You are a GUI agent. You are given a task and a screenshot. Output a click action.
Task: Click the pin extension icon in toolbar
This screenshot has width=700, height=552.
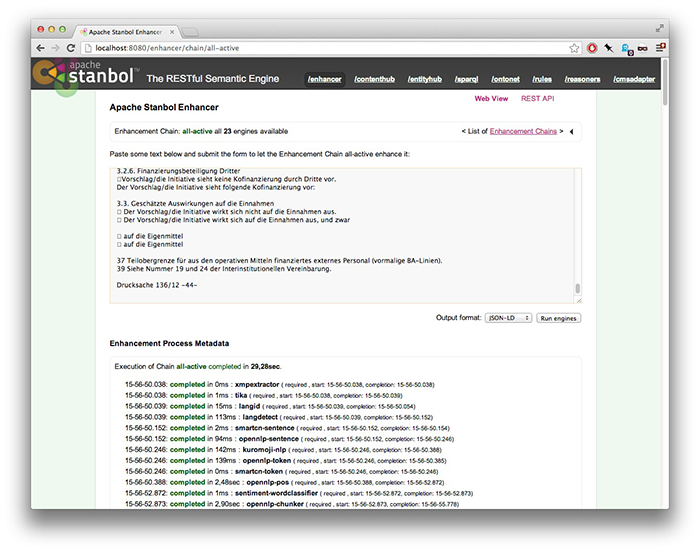pyautogui.click(x=609, y=48)
